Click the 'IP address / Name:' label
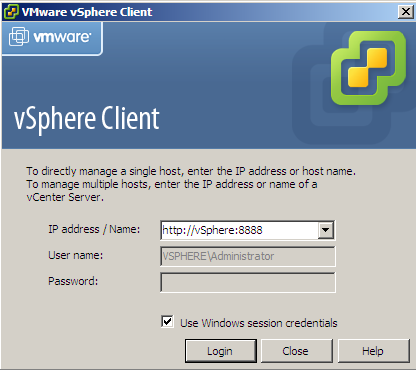 pyautogui.click(x=94, y=229)
